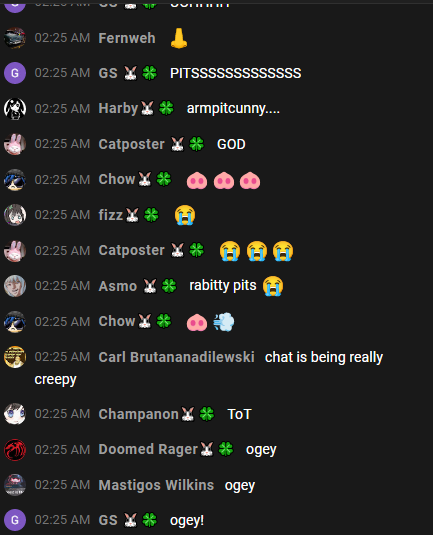433x535 pixels.
Task: Click the bunny badge next to Harby
Action: click(x=147, y=109)
